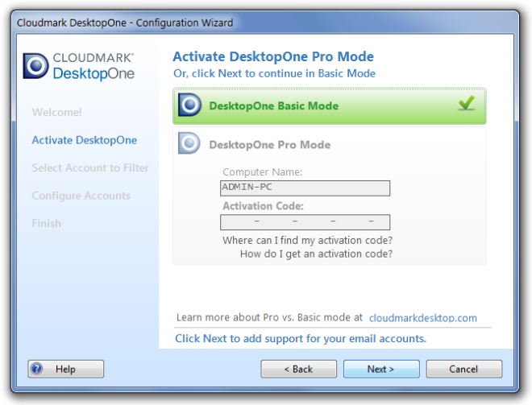This screenshot has height=405, width=532.
Task: Click 'Click Next to add support' text
Action: point(301,338)
